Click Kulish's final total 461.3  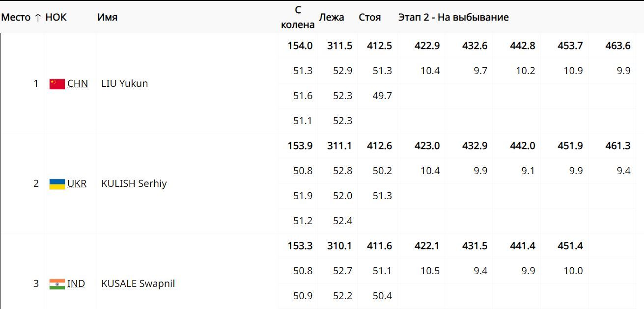click(x=618, y=146)
